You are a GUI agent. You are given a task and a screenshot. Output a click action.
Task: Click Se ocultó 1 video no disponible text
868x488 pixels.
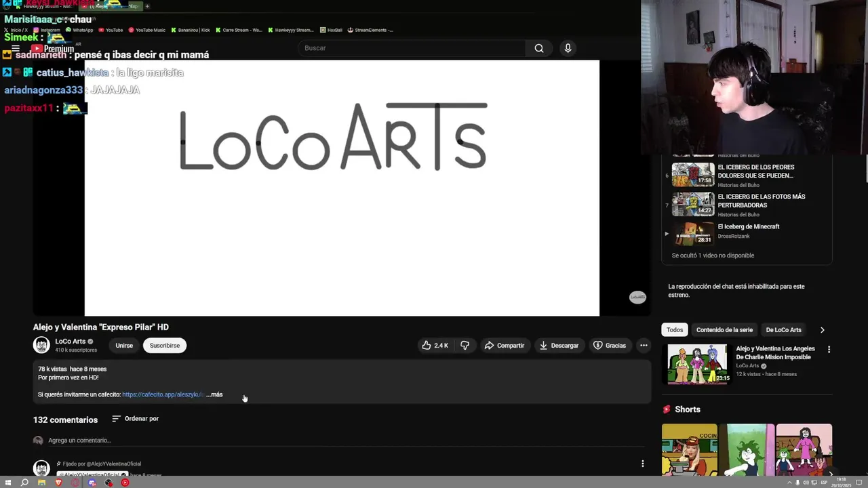point(713,256)
